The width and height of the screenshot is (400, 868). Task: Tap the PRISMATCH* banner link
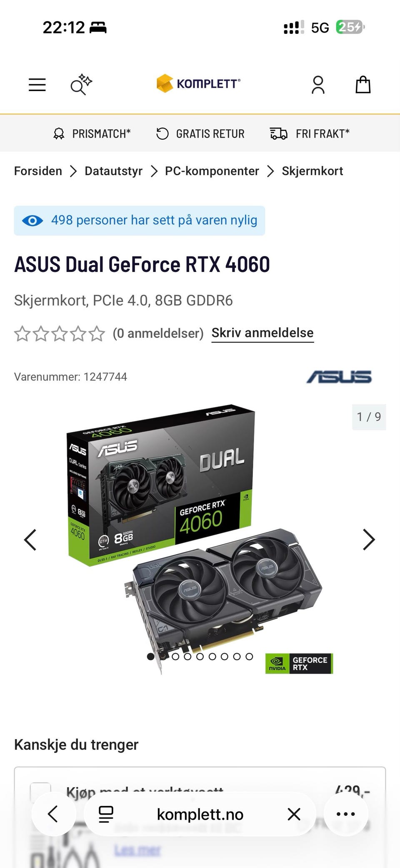(x=92, y=134)
